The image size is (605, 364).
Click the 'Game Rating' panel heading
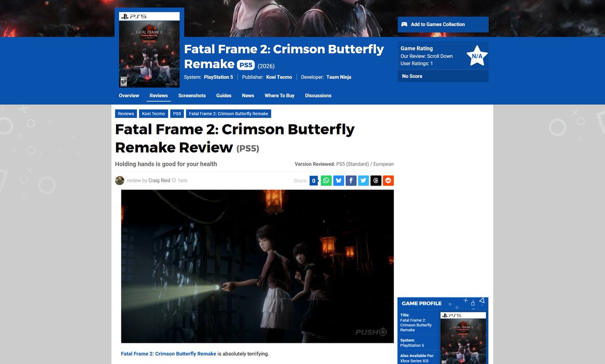[x=416, y=49]
